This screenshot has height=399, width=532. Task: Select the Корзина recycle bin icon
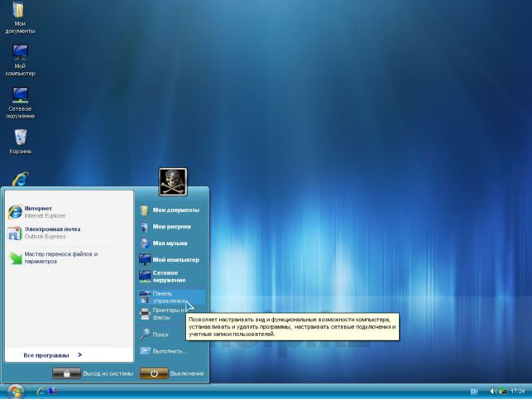20,142
